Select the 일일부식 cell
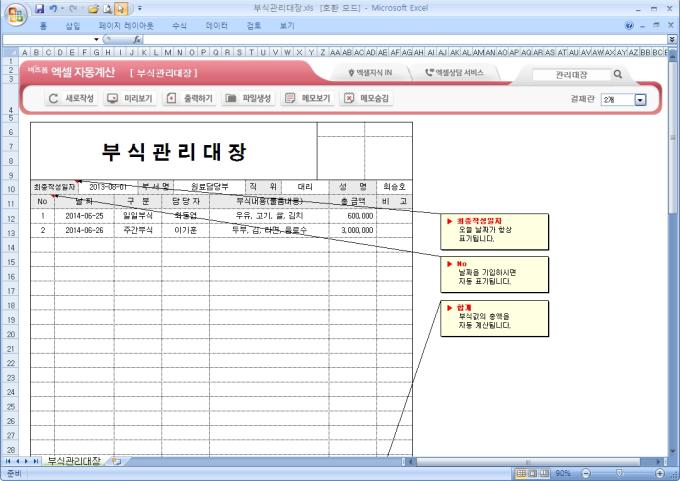The image size is (680, 481). [x=137, y=216]
